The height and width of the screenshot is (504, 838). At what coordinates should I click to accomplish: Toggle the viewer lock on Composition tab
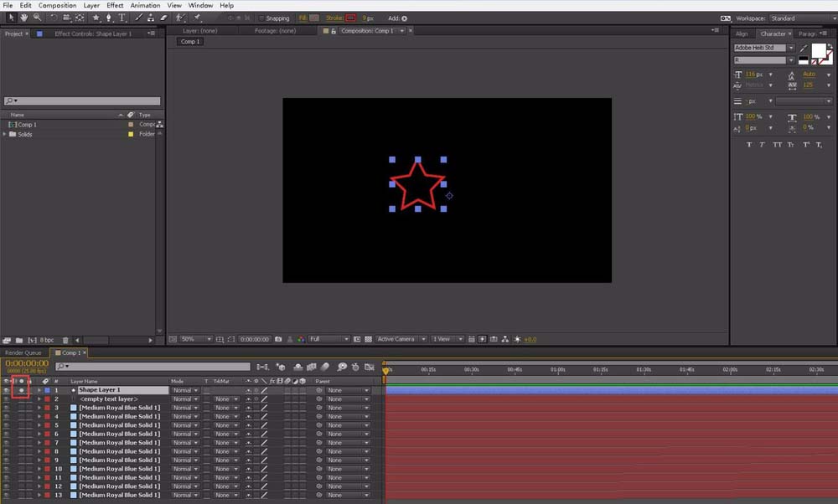(x=334, y=31)
